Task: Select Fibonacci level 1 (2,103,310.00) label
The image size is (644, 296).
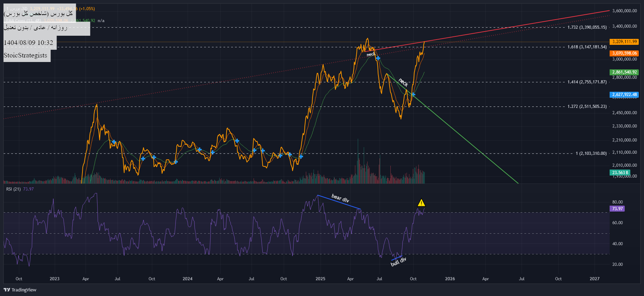Action: coord(591,153)
